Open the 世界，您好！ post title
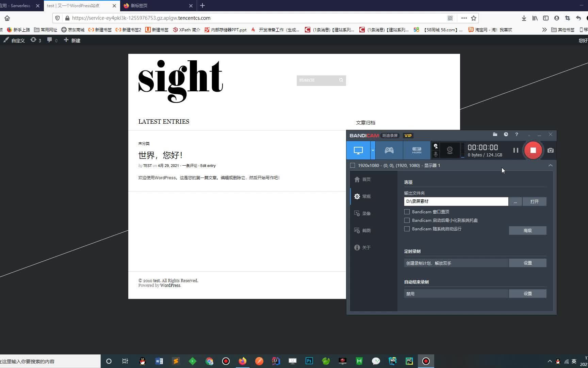Viewport: 588px width, 368px height. click(160, 155)
